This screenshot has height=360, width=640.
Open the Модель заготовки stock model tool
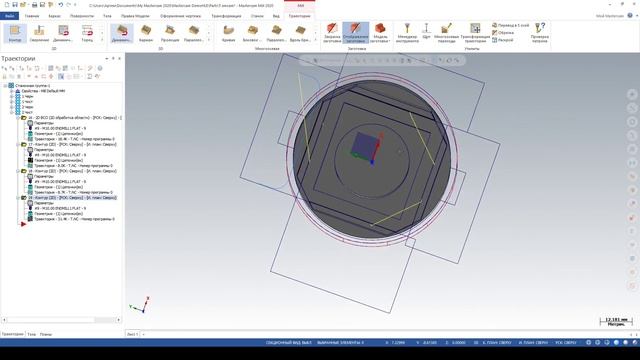coord(380,33)
